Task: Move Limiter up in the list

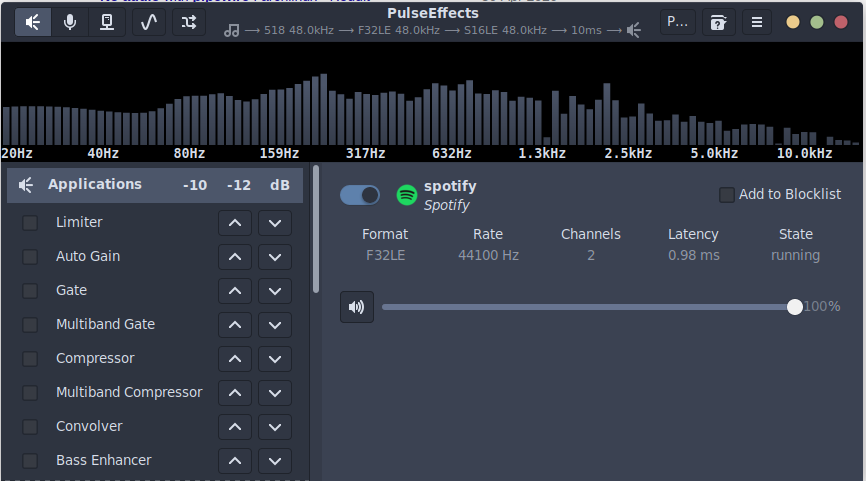Action: 235,223
